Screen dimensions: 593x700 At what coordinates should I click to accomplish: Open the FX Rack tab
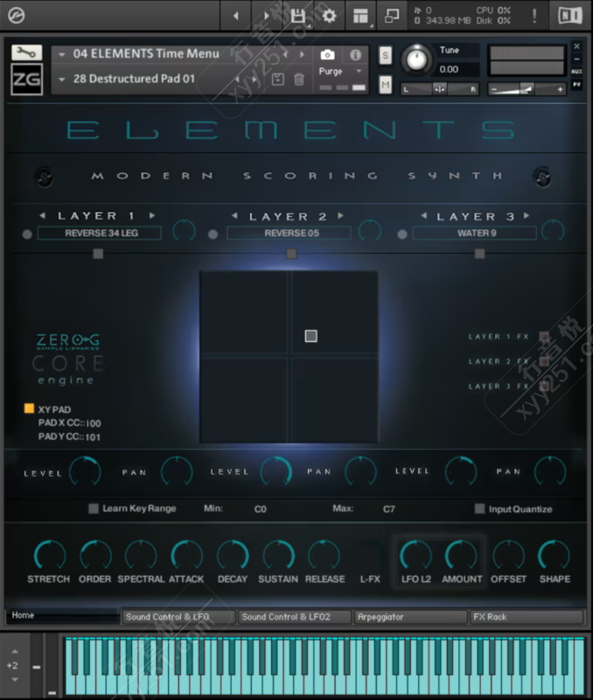click(x=527, y=617)
